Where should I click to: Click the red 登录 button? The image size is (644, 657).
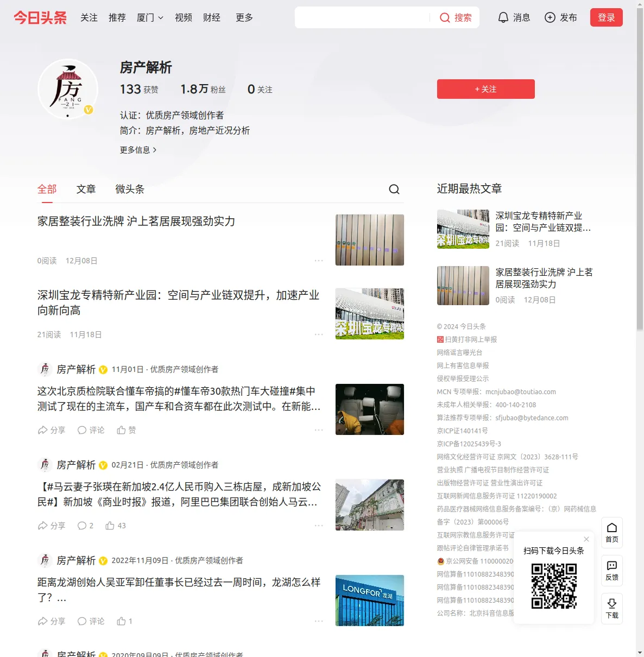pos(607,17)
